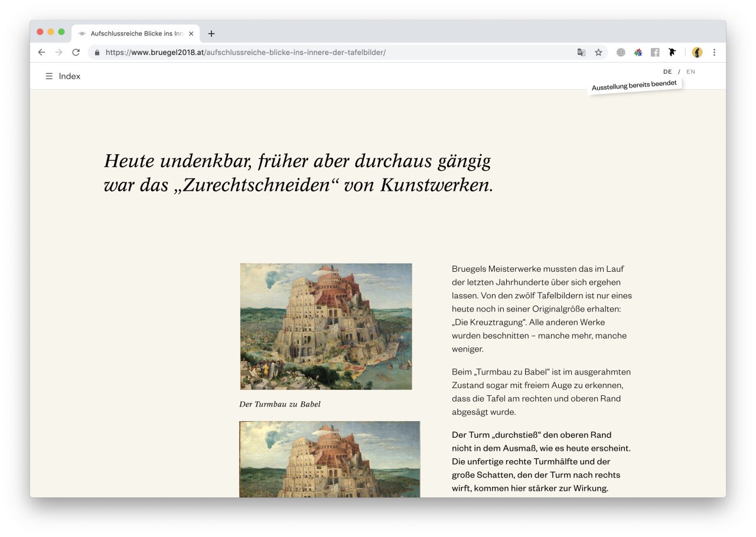Click the Ausstellung bereits beendet banner
The image size is (756, 537).
pos(634,86)
